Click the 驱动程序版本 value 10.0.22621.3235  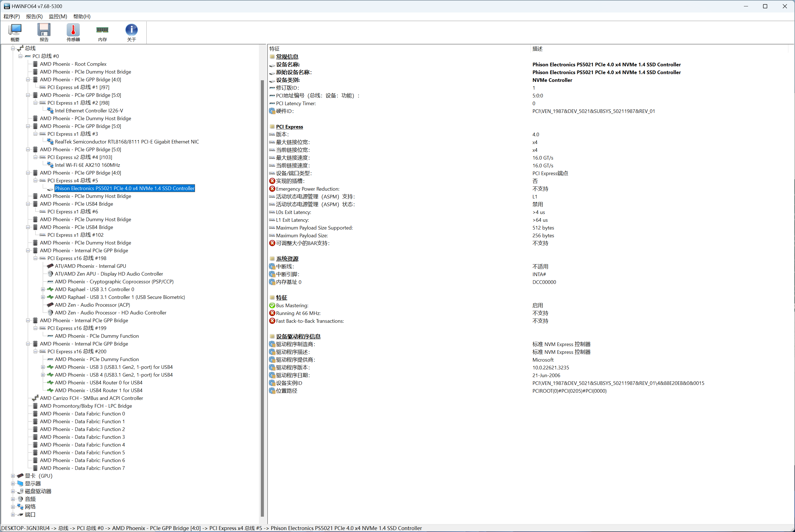point(551,368)
